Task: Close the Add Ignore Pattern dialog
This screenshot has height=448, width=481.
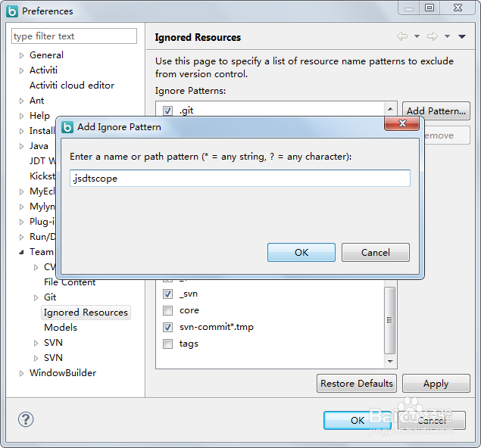Action: [402, 123]
